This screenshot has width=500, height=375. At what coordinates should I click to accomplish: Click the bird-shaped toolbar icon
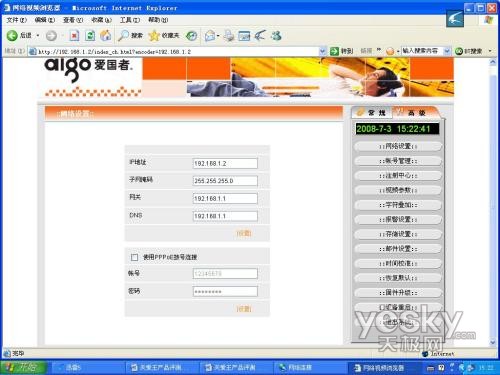[x=260, y=35]
